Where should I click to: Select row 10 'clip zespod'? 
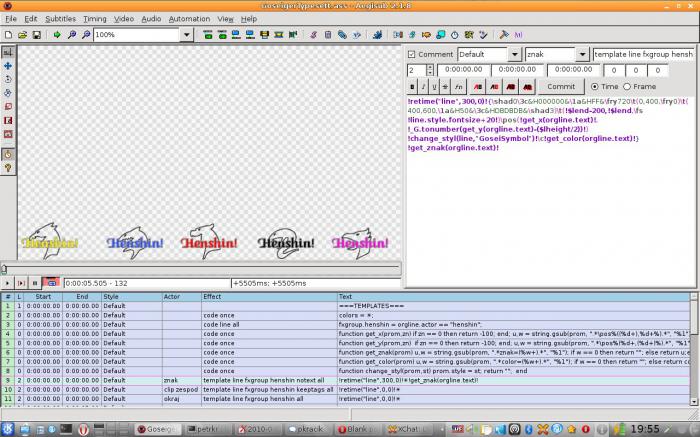(346, 390)
